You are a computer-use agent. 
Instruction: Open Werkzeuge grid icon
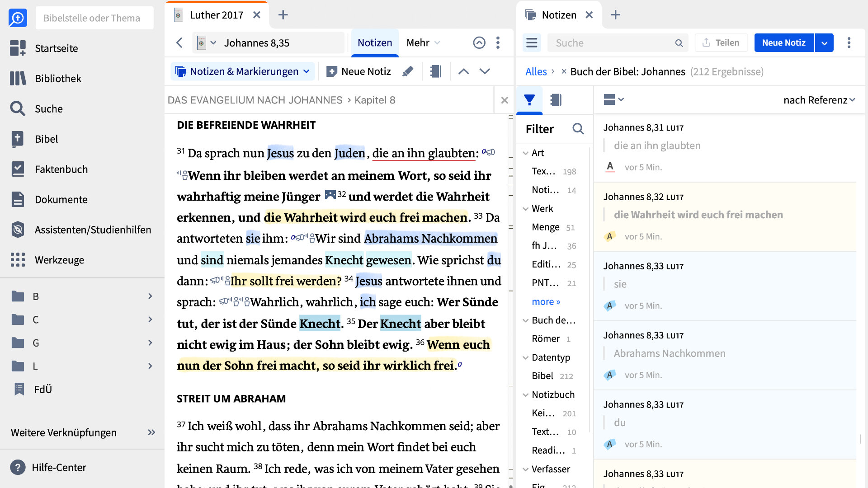click(x=18, y=260)
